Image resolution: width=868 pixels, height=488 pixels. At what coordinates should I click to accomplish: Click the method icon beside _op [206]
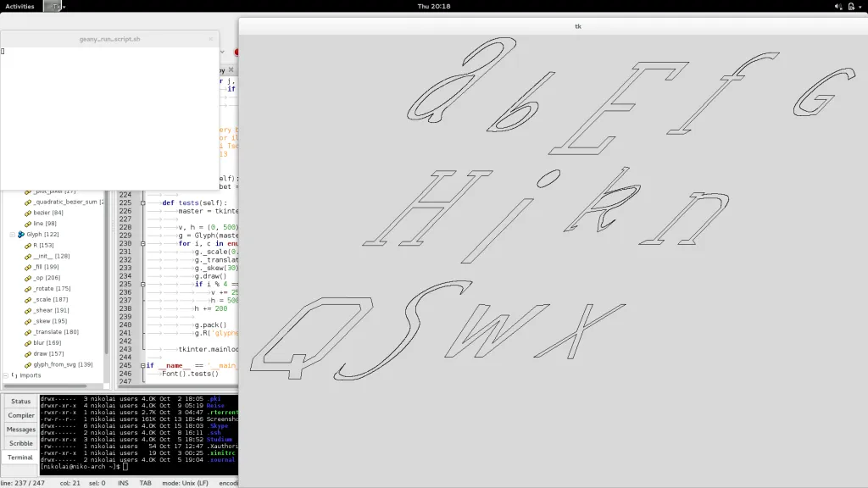tap(28, 278)
